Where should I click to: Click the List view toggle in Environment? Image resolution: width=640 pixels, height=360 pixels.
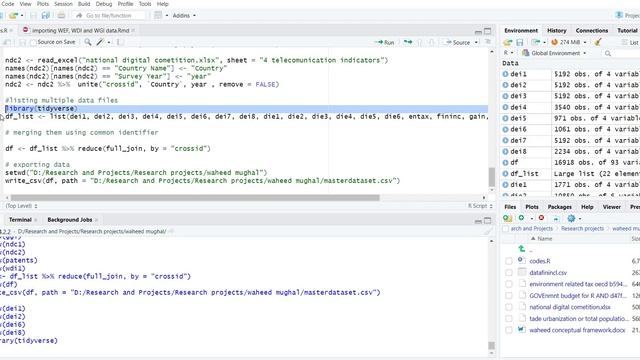(x=630, y=42)
